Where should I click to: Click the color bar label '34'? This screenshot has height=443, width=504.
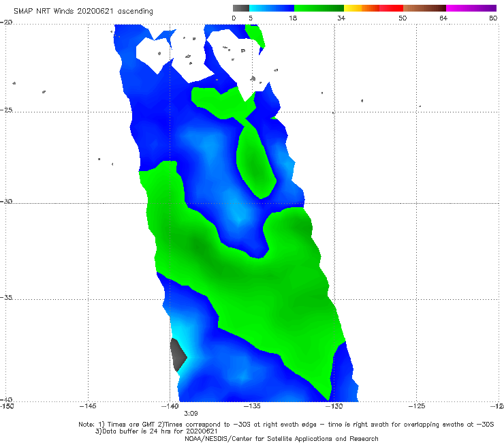(x=341, y=18)
